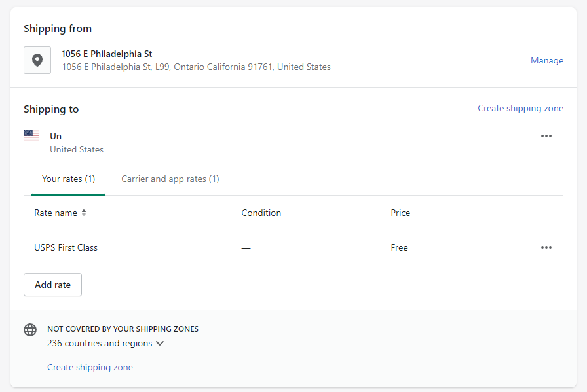Click the Manage link for shipping origin

547,60
